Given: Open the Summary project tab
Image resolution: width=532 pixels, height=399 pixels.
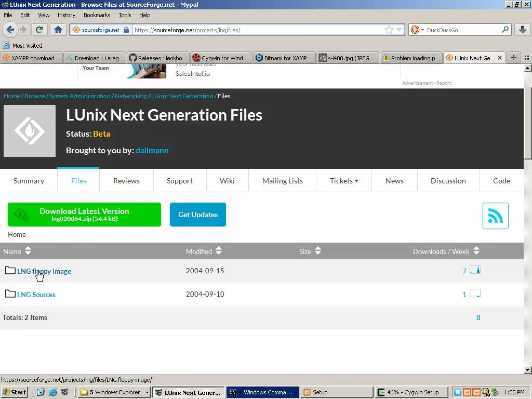Looking at the screenshot, I should [x=29, y=181].
